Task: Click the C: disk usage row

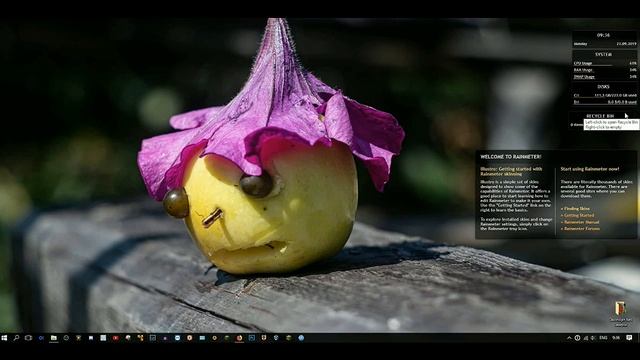Action: (605, 96)
